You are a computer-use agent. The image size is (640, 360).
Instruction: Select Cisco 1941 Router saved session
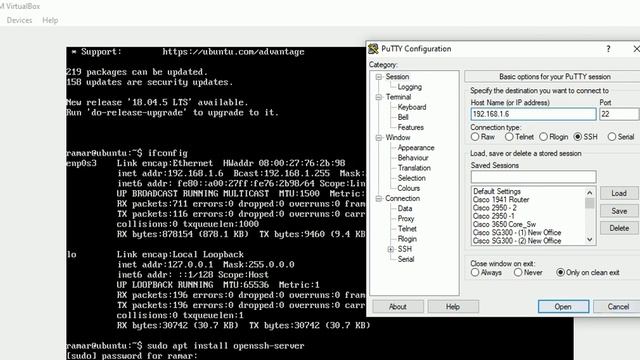pyautogui.click(x=501, y=200)
